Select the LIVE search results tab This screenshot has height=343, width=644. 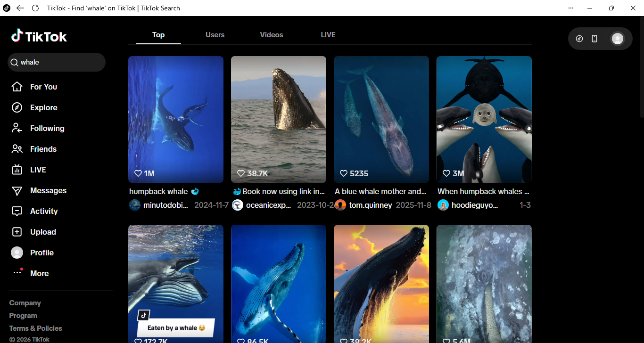328,35
